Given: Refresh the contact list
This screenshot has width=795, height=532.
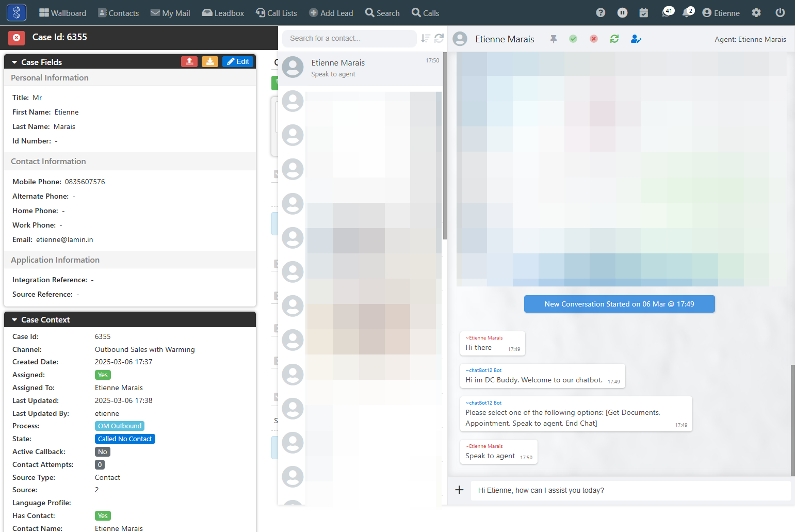Looking at the screenshot, I should pos(439,38).
